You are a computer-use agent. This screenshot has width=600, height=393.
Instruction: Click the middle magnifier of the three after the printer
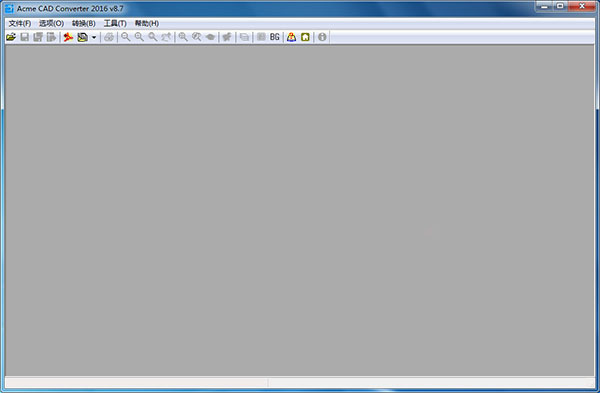pos(139,37)
